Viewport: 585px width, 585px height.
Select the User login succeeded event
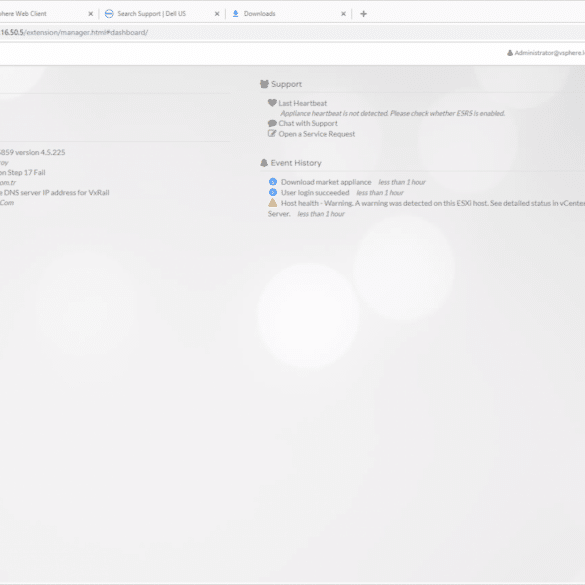click(x=315, y=193)
